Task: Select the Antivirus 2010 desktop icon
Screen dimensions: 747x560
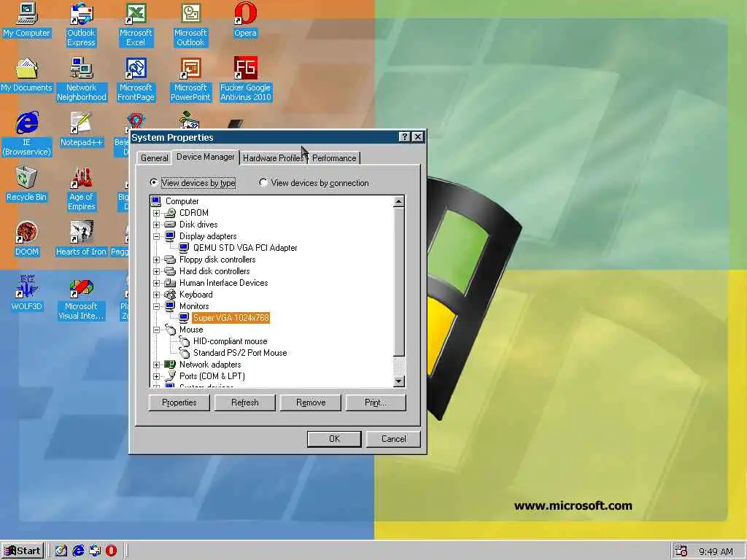Action: tap(245, 79)
